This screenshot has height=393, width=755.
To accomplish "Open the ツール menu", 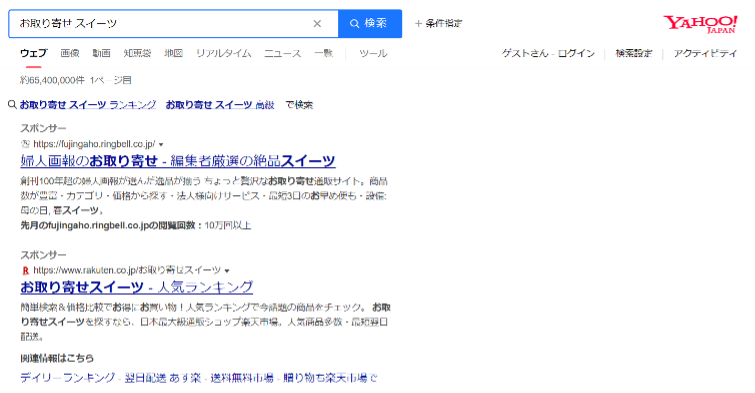I will click(373, 53).
